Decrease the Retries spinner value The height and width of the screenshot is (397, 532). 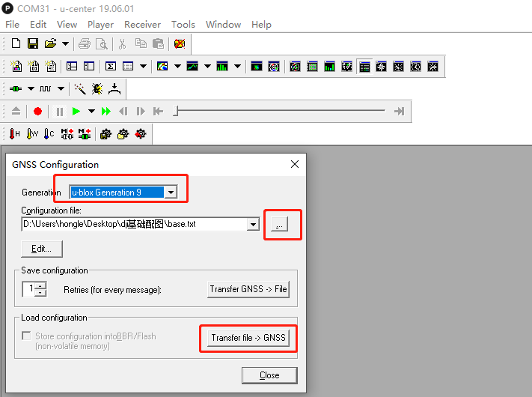pyautogui.click(x=40, y=293)
